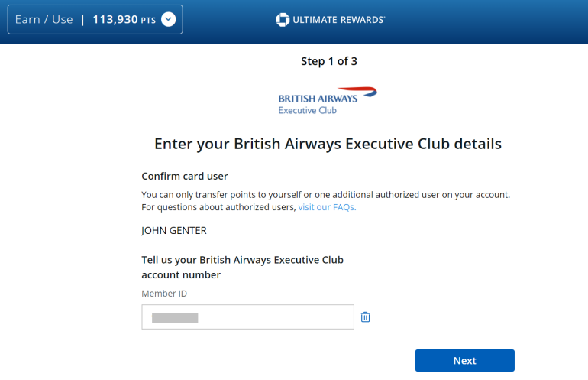Click the Ultimate Rewards wordmark
Screen dimensions: 588x380
[x=339, y=20]
